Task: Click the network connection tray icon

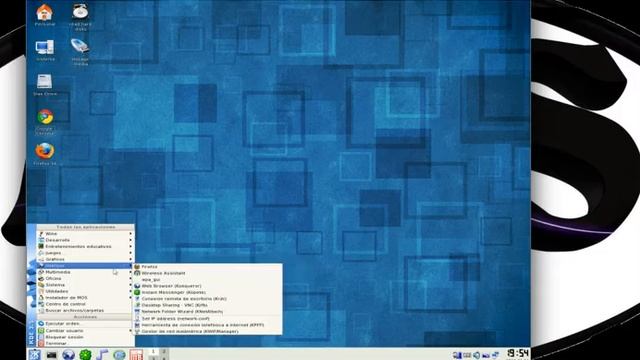Action: pyautogui.click(x=496, y=355)
